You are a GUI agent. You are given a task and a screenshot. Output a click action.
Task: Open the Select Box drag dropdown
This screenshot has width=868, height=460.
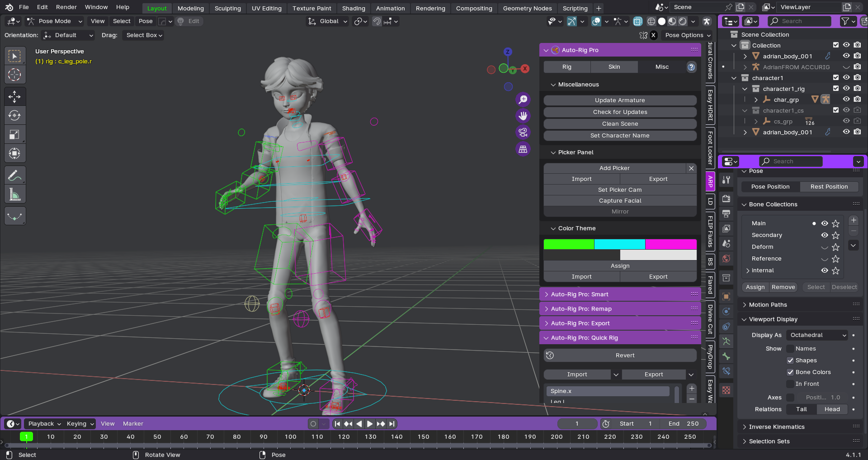pyautogui.click(x=143, y=35)
